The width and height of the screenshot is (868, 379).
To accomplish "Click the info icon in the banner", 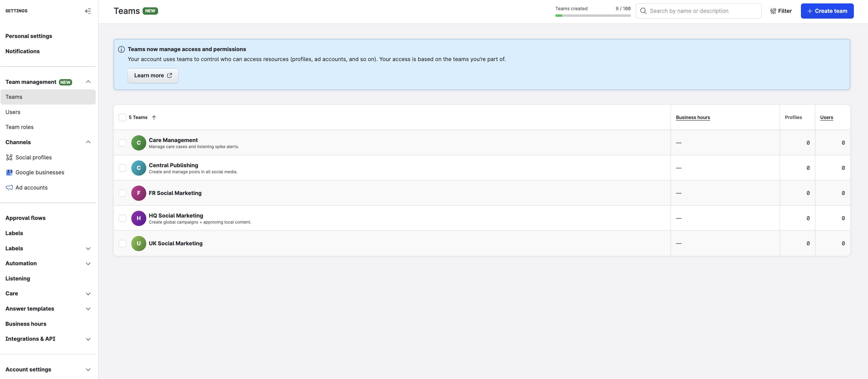I will 121,50.
